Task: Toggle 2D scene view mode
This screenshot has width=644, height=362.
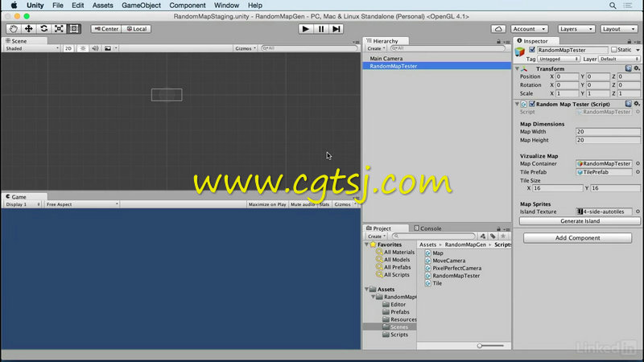Action: pos(68,48)
